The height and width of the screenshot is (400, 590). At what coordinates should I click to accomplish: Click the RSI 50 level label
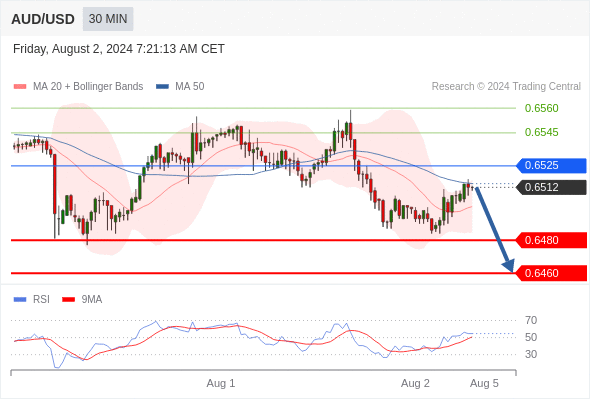tap(531, 338)
